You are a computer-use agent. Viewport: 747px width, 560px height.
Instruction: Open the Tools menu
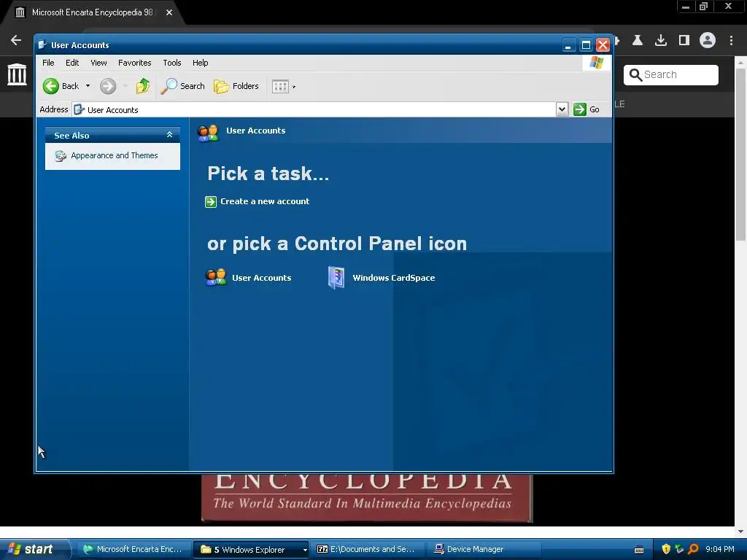point(172,63)
